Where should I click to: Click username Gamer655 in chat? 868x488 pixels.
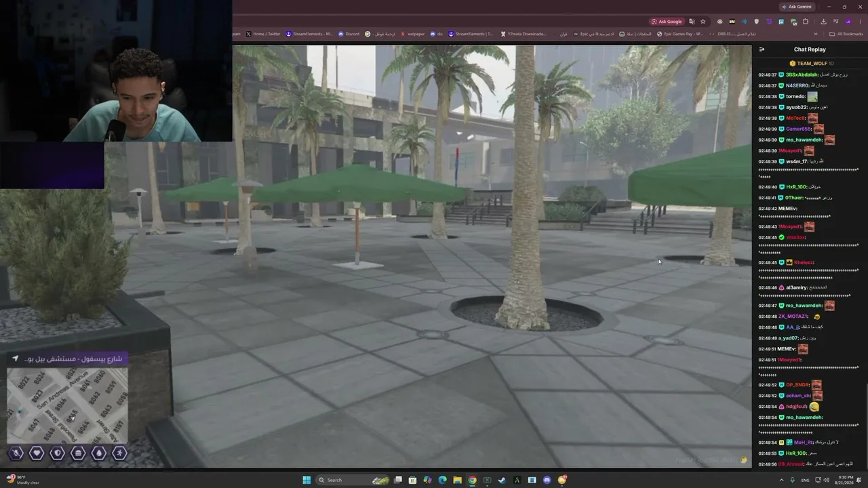799,129
